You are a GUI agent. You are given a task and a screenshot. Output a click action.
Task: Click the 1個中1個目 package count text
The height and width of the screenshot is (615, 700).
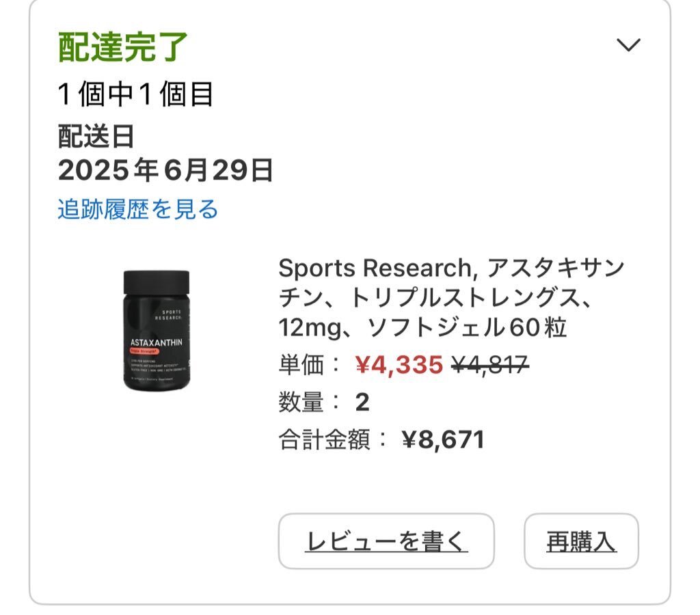135,94
